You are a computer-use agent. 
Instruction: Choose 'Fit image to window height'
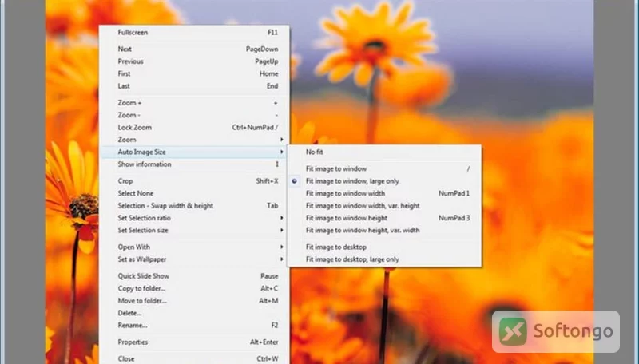click(x=384, y=218)
